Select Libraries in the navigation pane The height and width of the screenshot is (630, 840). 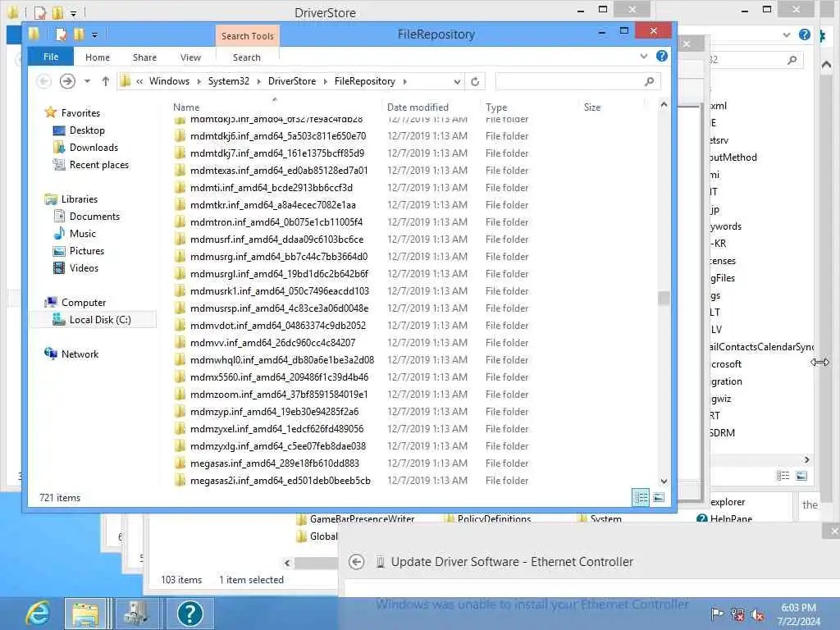(80, 199)
